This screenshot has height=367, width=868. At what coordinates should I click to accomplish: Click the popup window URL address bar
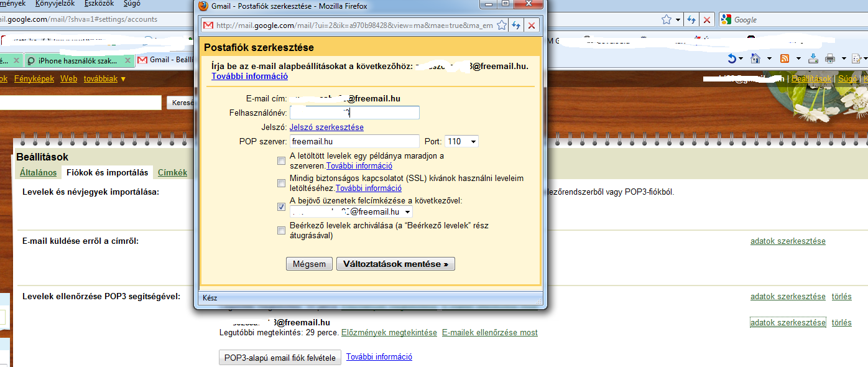click(x=354, y=26)
